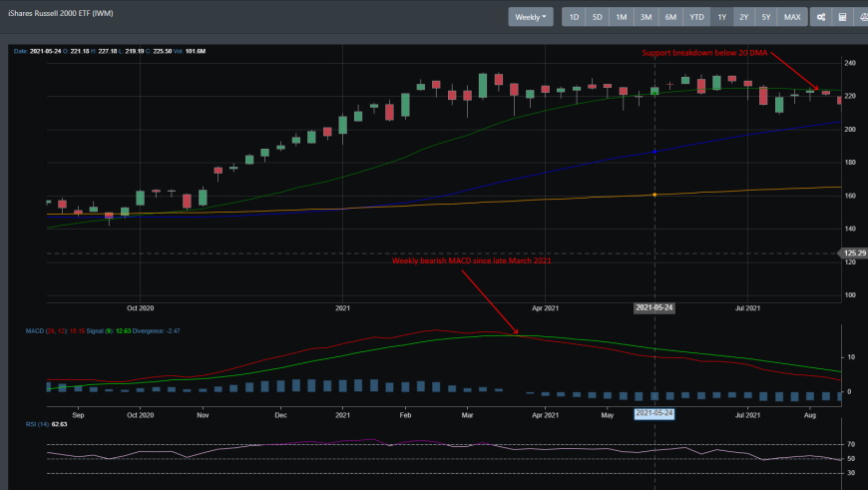Screen dimensions: 868x490
Task: Click the Mar label on MACD time axis
Action: point(467,415)
